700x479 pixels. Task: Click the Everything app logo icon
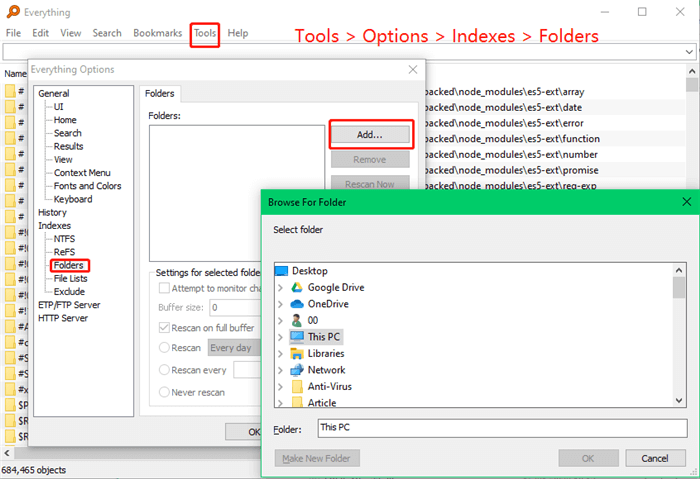pos(13,12)
